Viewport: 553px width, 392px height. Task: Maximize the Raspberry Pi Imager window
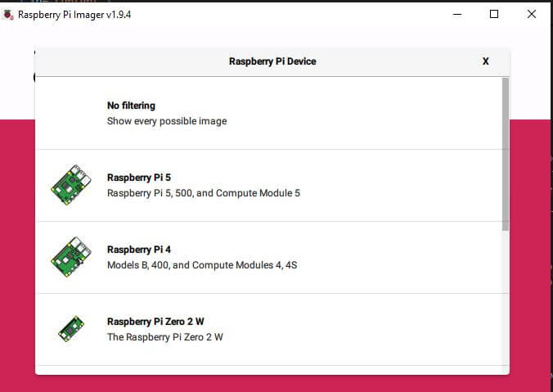tap(494, 14)
